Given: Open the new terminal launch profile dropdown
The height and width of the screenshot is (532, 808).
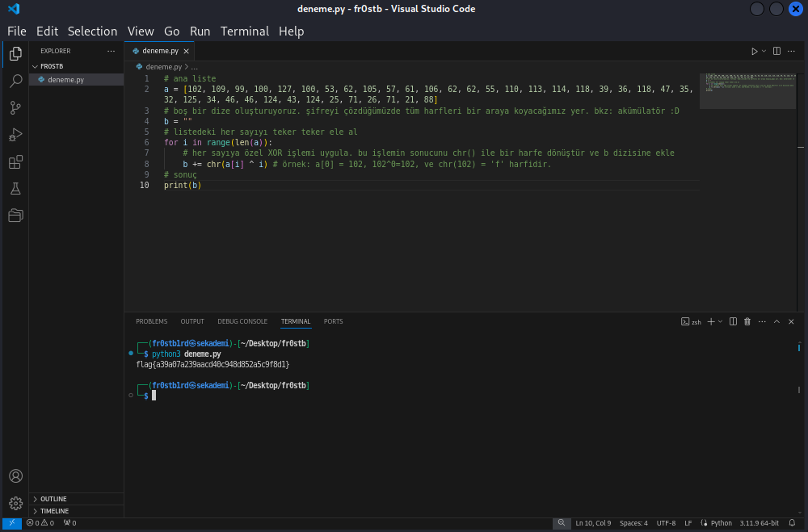Looking at the screenshot, I should tap(721, 321).
